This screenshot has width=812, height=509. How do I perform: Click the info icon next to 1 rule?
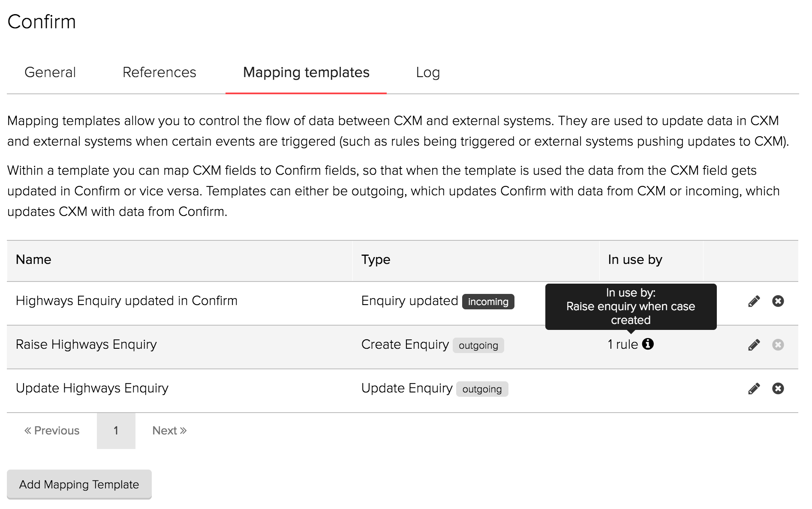648,344
